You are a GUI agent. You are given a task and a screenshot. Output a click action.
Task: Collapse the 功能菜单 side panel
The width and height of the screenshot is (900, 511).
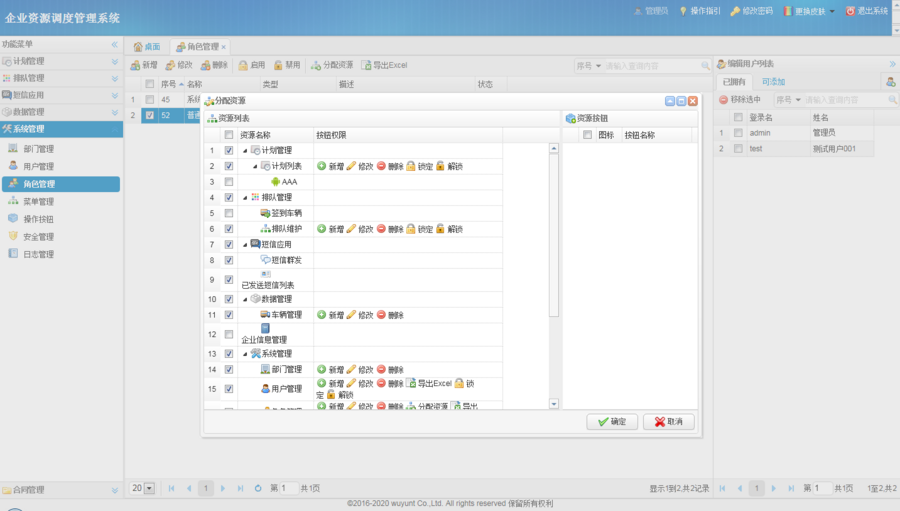pyautogui.click(x=114, y=44)
